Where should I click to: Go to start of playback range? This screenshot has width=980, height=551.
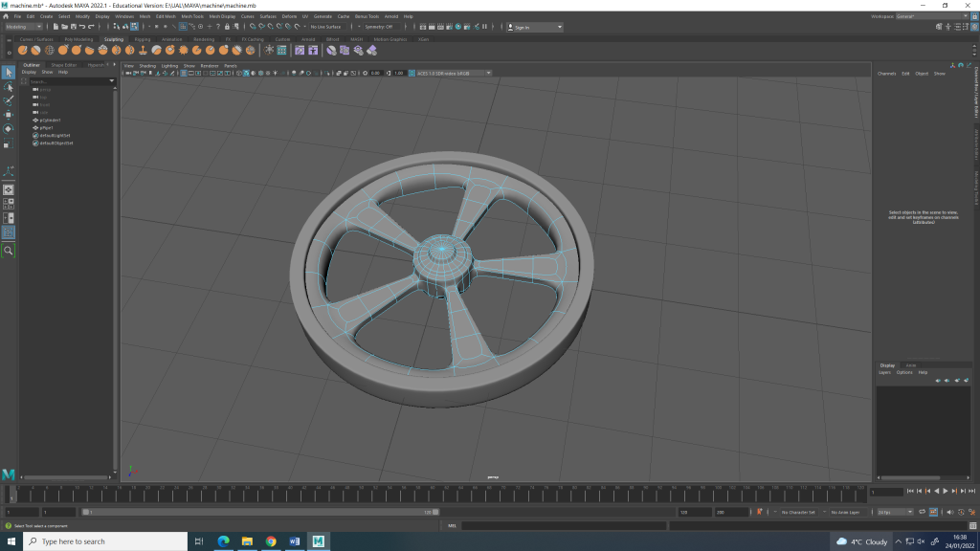[x=910, y=492]
